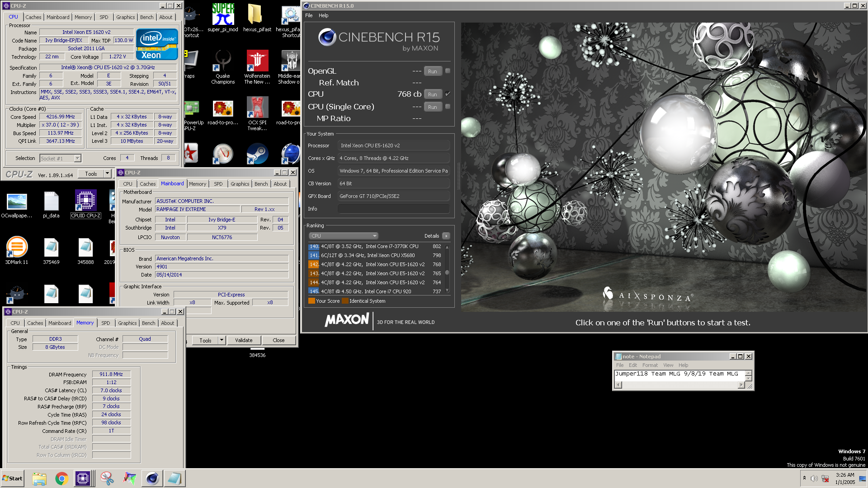
Task: Launch 3DMark 11 shortcut
Action: 17,251
